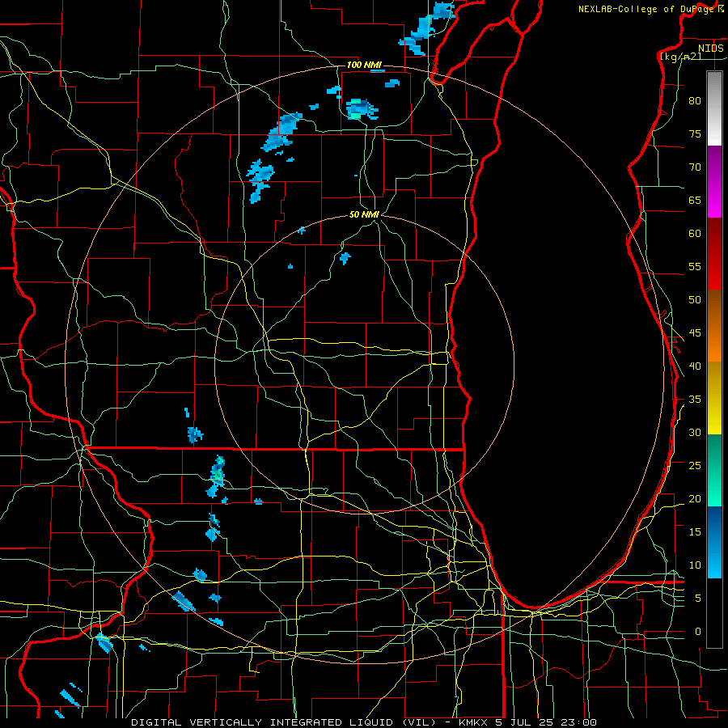Screen dimensions: 728x728
Task: Click the 15 value on color scale
Action: tap(695, 531)
